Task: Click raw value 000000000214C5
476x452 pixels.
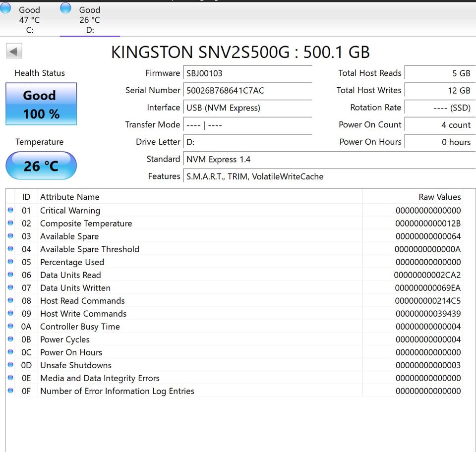Action: 428,301
